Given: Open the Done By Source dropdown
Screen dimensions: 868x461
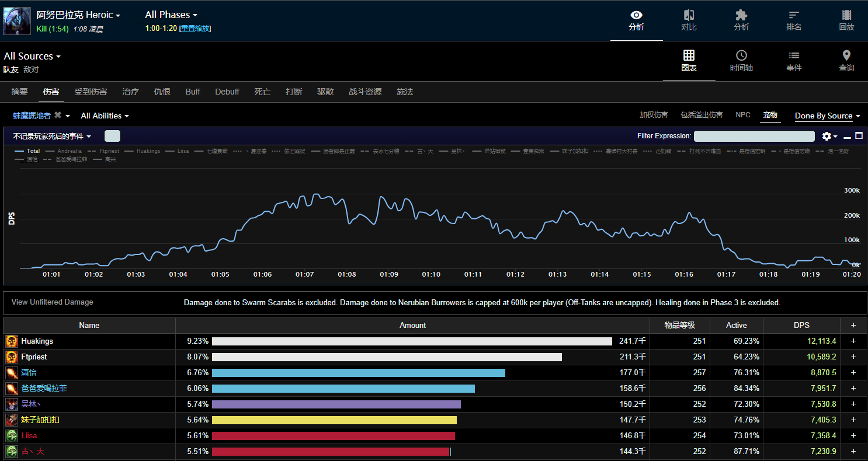Looking at the screenshot, I should [827, 116].
